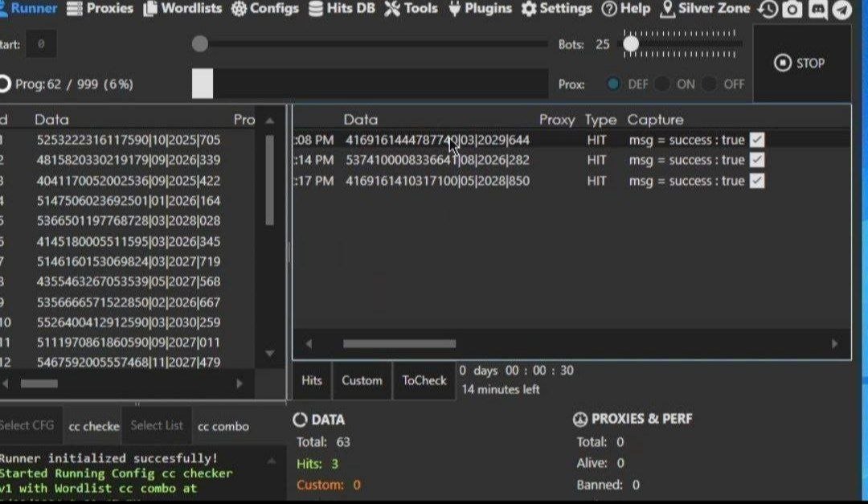Click the Silver Zone pin icon
The image size is (868, 504).
pyautogui.click(x=668, y=9)
